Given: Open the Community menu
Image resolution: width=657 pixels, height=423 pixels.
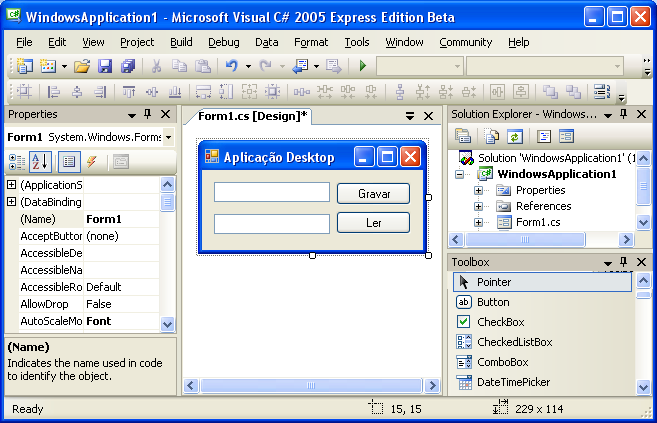Looking at the screenshot, I should [466, 42].
